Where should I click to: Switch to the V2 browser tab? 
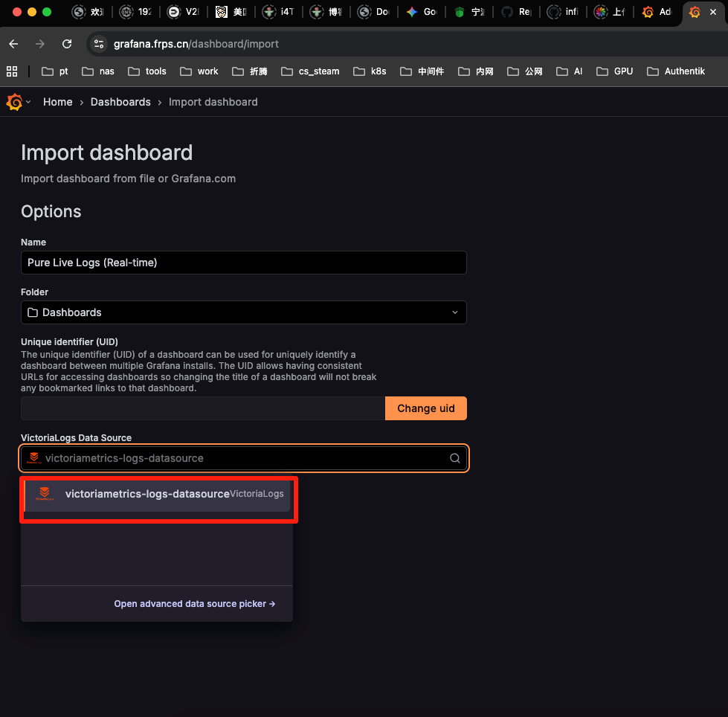coord(183,12)
